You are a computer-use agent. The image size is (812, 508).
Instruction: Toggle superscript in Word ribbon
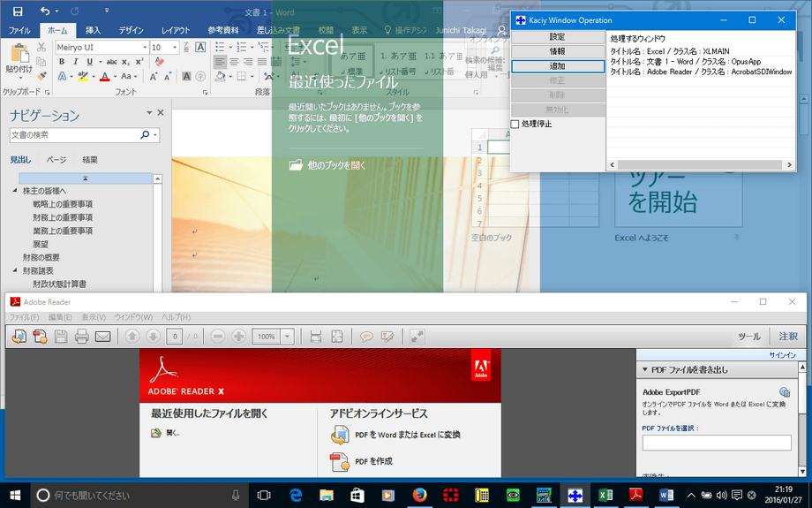pos(139,62)
